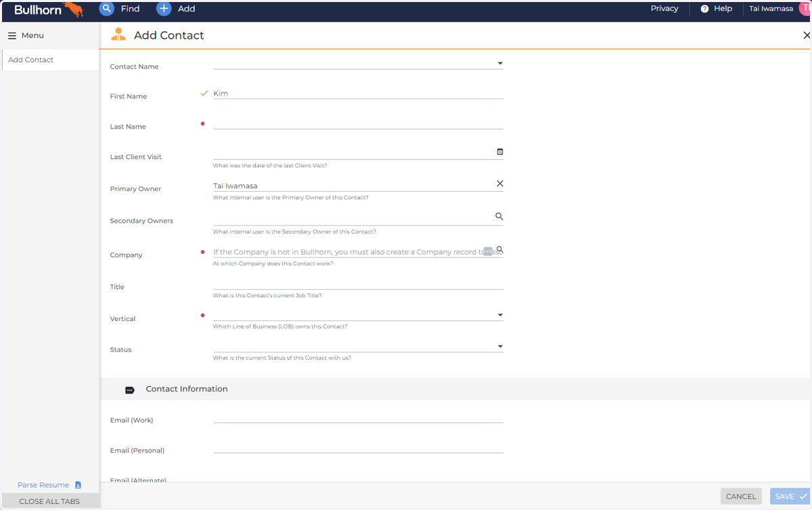Click 'Which Line of Business (LOB) owns this Contact?' hint
Viewport: 812px width, 510px height.
[x=280, y=326]
